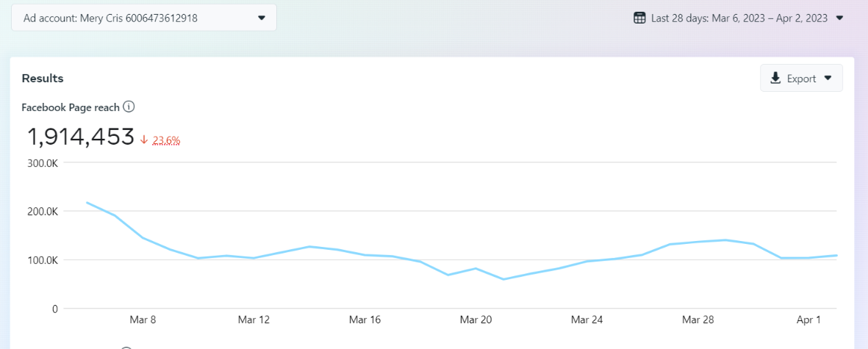The image size is (868, 349).
Task: Open the Mery Cris ad account text
Action: 110,18
